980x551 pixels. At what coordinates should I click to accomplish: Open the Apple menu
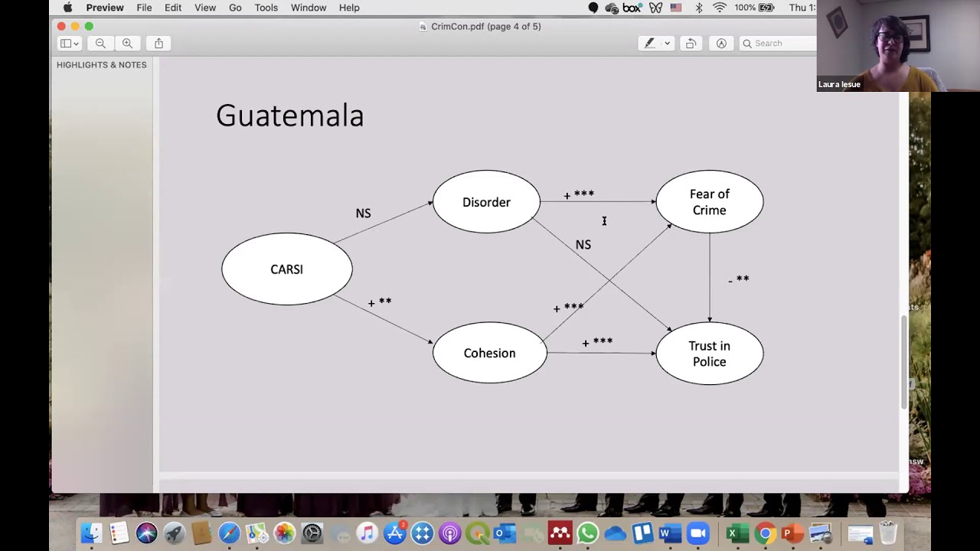[67, 8]
